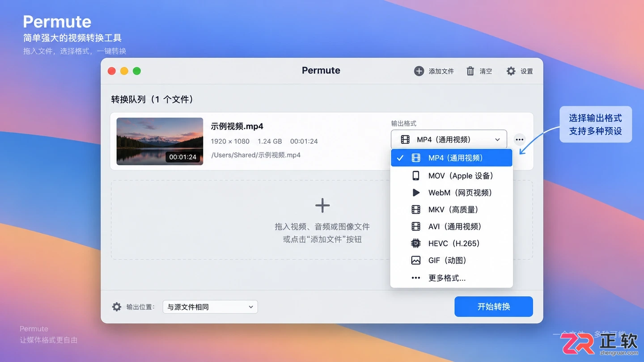Click the 转换队列（1 个文件） heading
Screen dimensions: 644x362
coord(153,99)
